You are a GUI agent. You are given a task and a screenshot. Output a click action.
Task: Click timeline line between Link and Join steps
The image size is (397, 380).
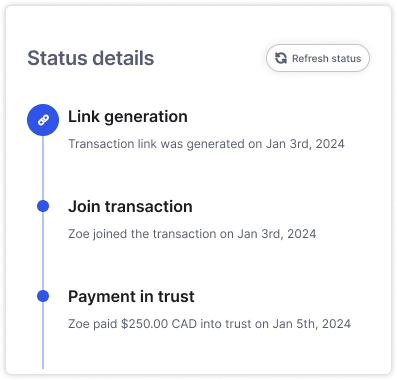(x=43, y=168)
